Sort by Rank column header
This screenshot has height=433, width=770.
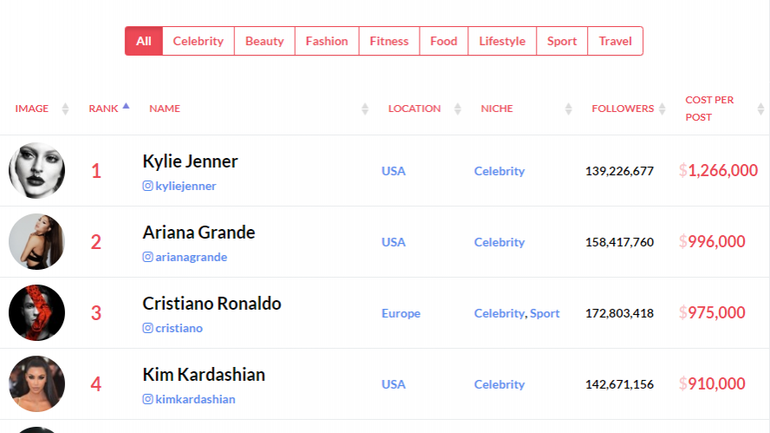pyautogui.click(x=109, y=108)
